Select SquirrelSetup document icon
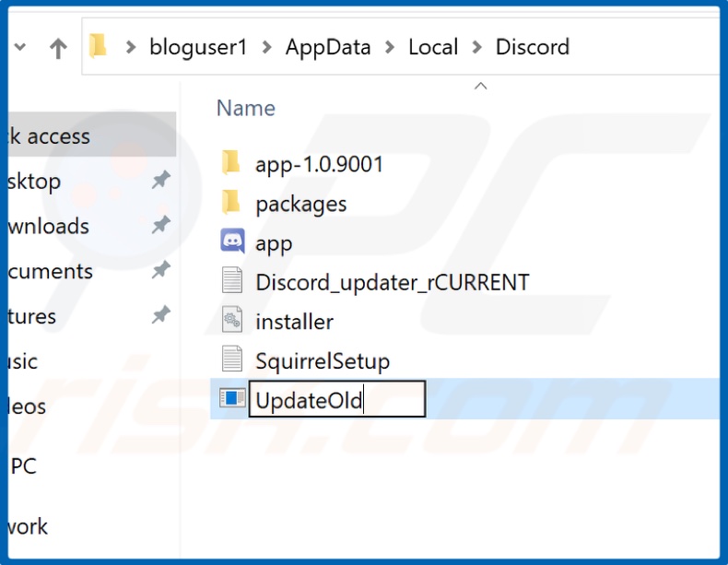The image size is (728, 565). (x=231, y=359)
